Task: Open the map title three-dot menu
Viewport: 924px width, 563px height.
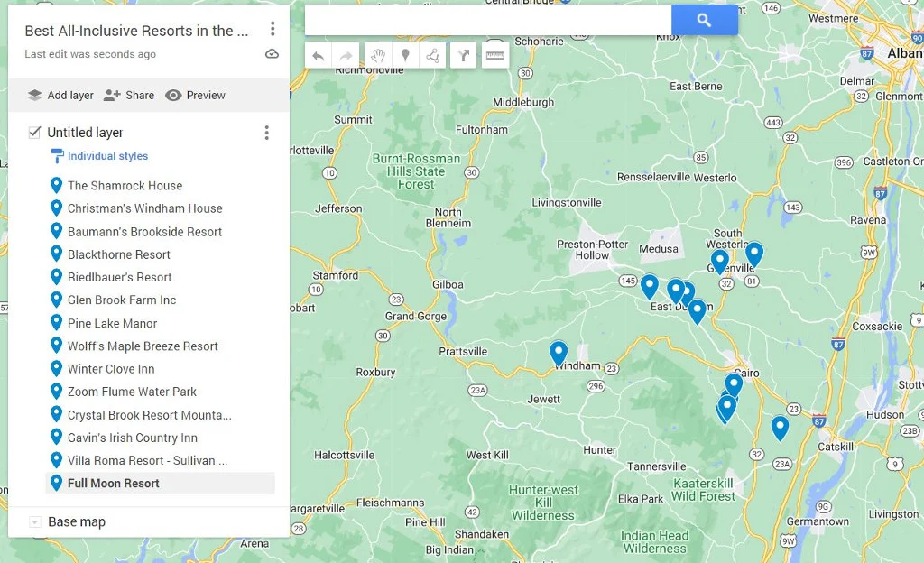Action: [x=273, y=30]
